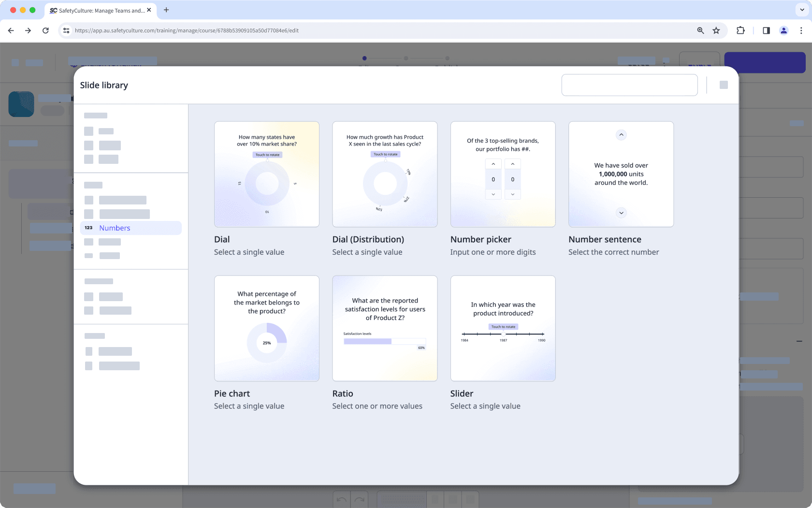This screenshot has height=508, width=812.
Task: Open the browser extensions menu
Action: click(740, 30)
